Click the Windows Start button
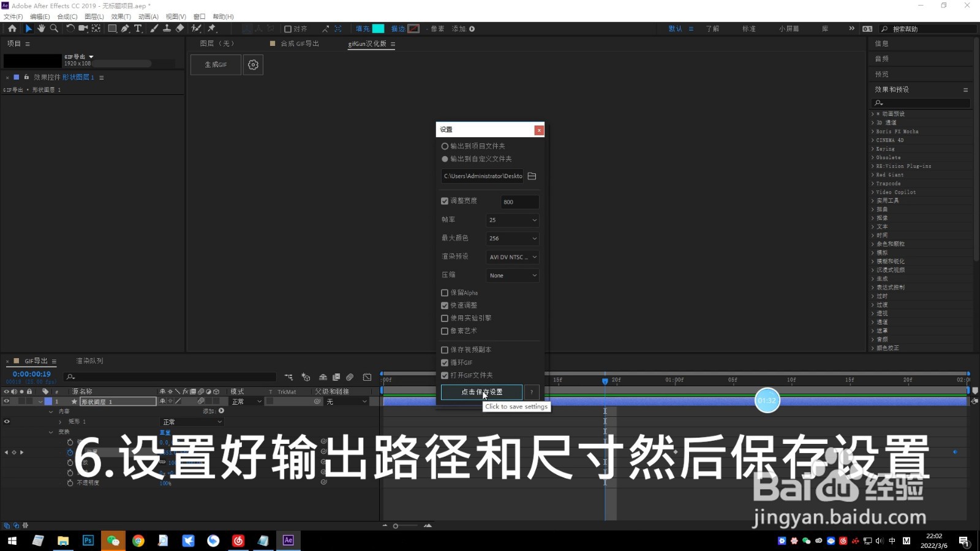 click(12, 540)
